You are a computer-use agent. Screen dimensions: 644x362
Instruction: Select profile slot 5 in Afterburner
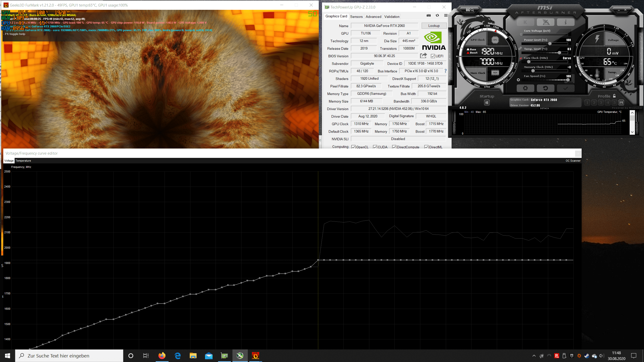pos(614,103)
